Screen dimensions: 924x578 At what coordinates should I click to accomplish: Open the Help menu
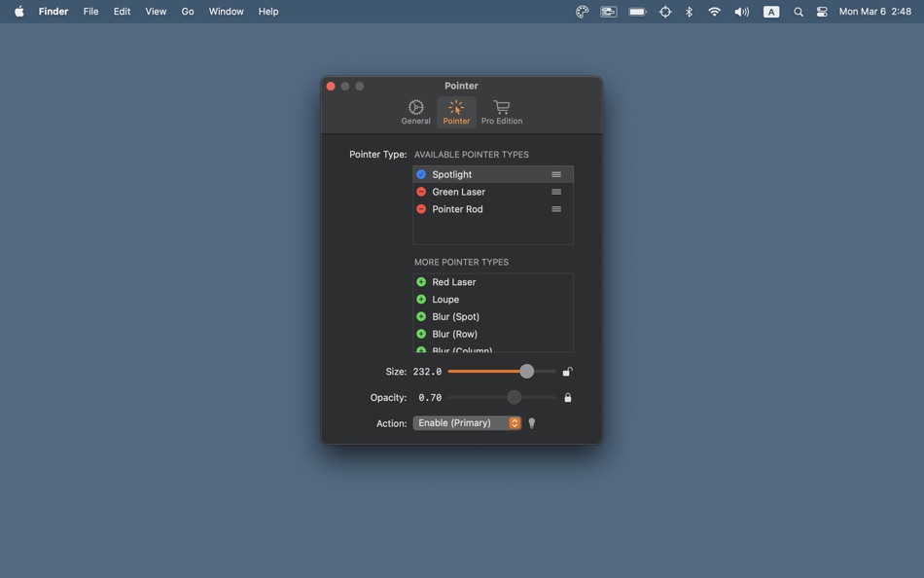pos(268,12)
